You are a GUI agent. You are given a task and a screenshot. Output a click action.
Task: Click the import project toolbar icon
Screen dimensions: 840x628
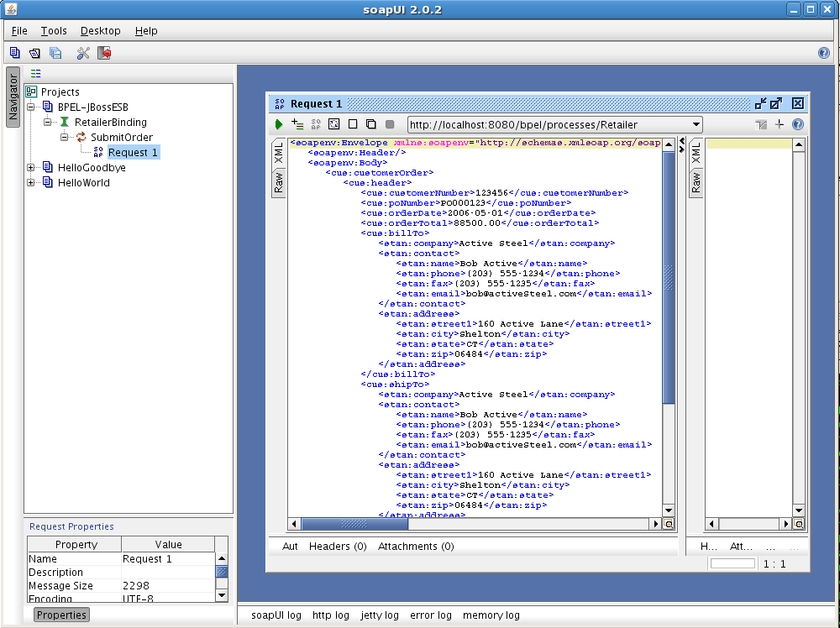pyautogui.click(x=34, y=53)
